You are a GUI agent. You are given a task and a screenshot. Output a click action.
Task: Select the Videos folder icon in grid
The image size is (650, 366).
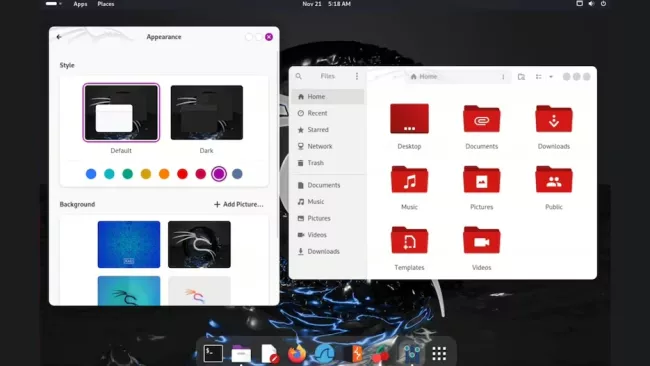(x=481, y=240)
